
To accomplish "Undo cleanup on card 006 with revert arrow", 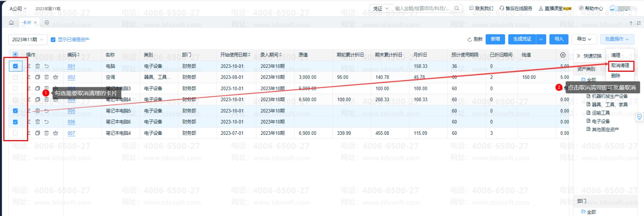I will click(46, 122).
